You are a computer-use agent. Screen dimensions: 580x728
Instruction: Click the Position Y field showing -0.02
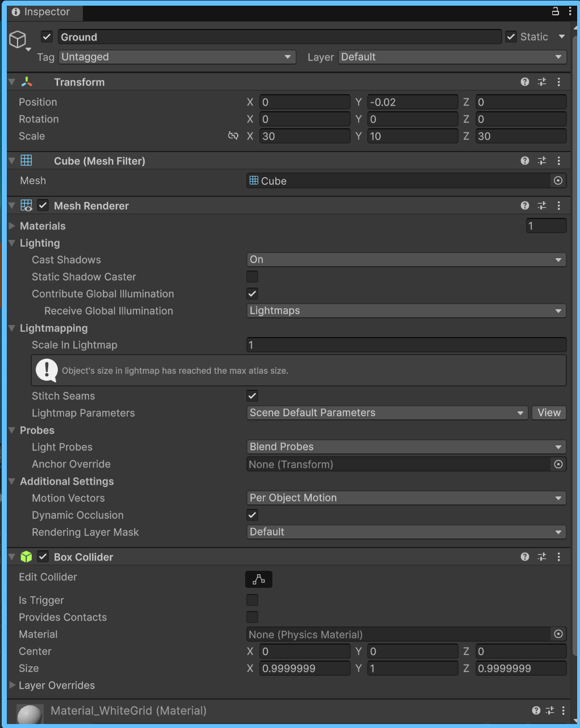pyautogui.click(x=413, y=102)
